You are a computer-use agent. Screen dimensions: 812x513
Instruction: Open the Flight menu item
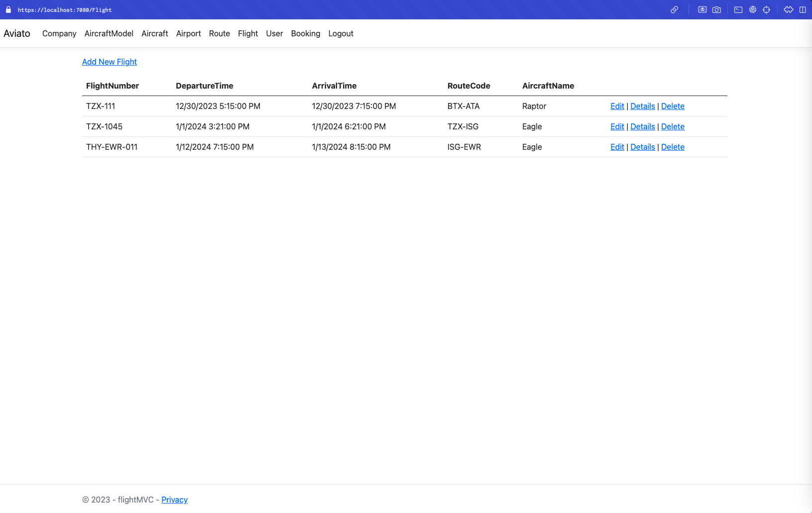pyautogui.click(x=248, y=33)
